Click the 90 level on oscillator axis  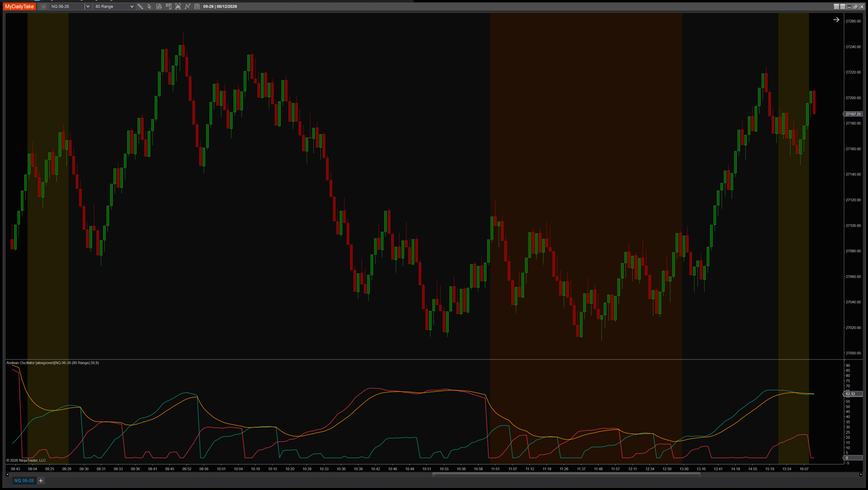[848, 366]
